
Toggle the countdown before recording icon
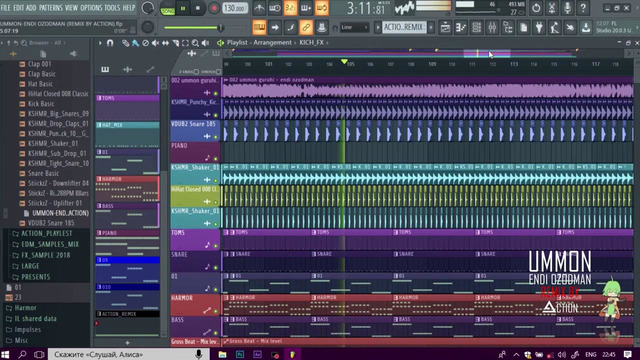tap(290, 8)
